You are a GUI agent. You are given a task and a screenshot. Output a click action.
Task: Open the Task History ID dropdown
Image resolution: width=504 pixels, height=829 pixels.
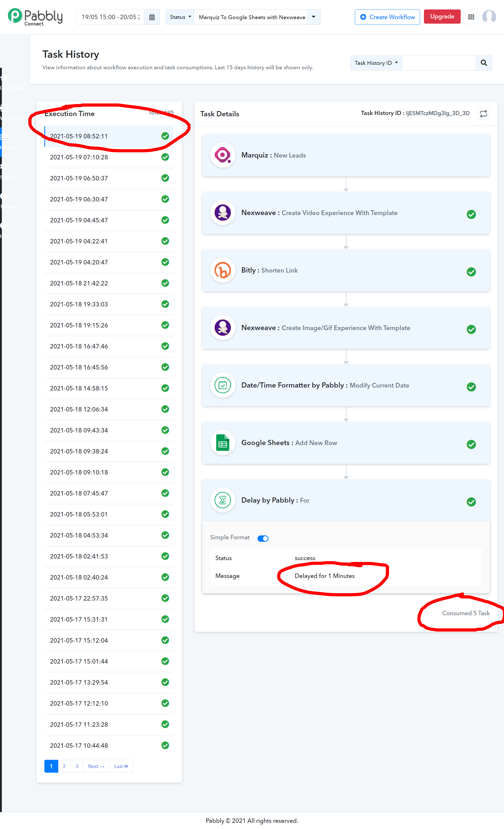point(376,63)
